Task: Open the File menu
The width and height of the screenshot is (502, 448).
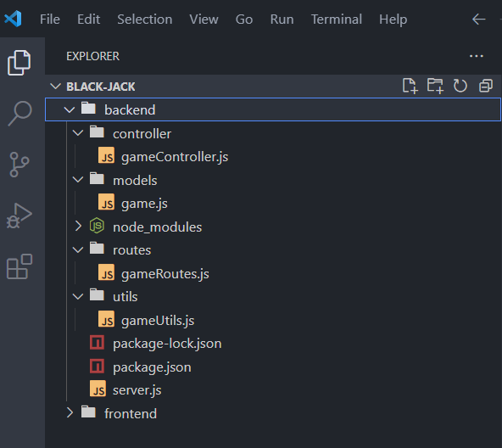Action: pos(50,20)
